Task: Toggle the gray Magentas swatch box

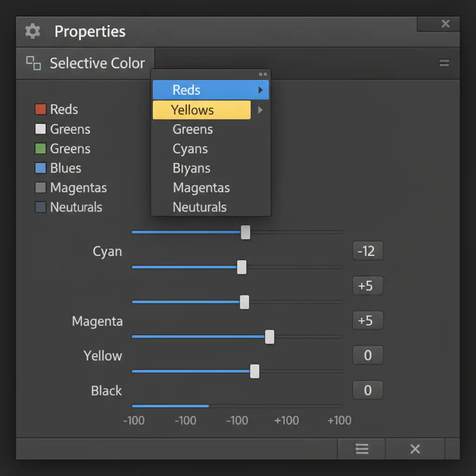Action: 40,188
